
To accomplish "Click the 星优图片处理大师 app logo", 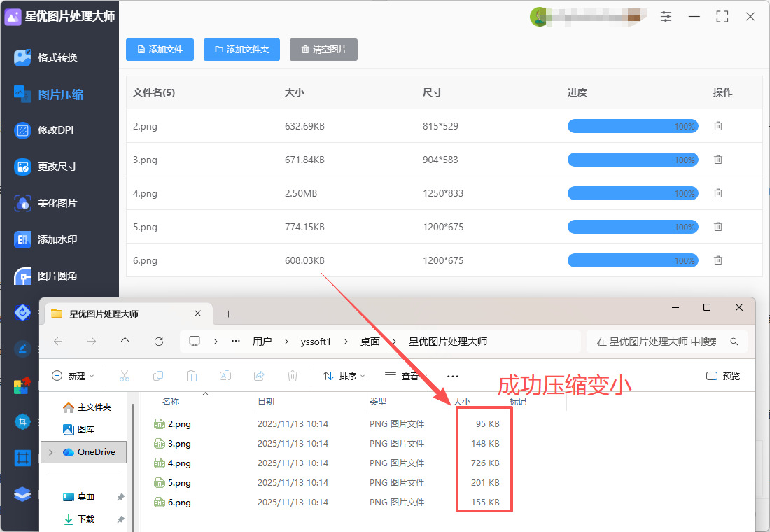I will tap(13, 17).
